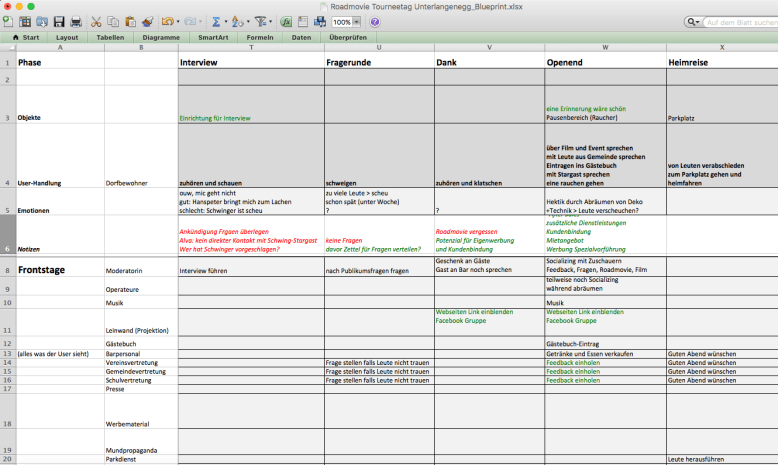Select 'Feedback einholen' in Vereinsvertretung row
The image size is (778, 465).
[x=605, y=363]
